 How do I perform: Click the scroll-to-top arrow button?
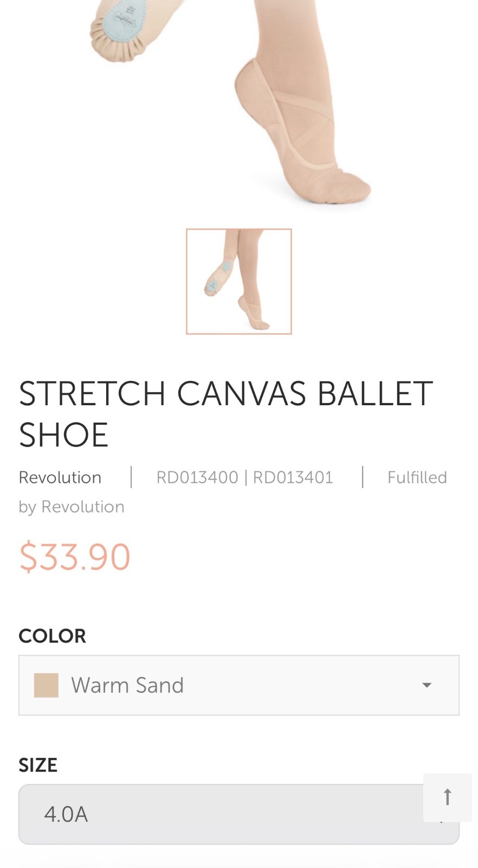point(447,797)
